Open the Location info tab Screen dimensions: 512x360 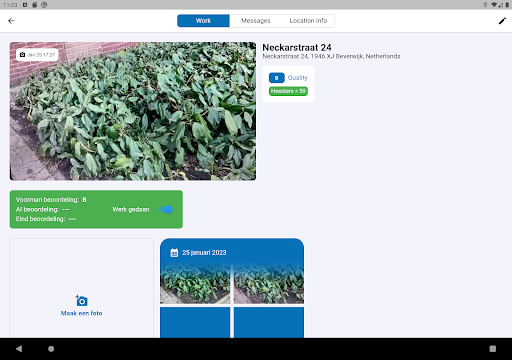[x=308, y=21]
